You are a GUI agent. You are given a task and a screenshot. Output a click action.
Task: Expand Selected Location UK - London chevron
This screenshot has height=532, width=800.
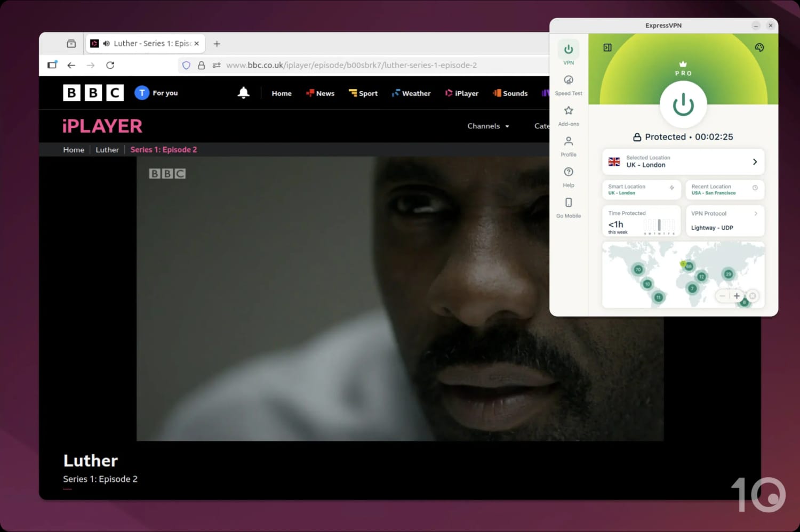coord(755,162)
